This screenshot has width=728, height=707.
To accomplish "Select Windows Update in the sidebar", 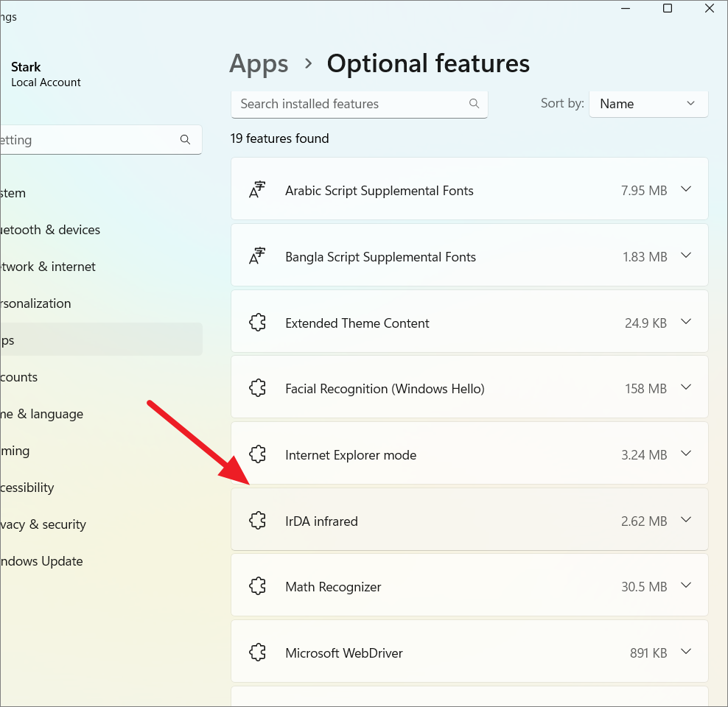I will [43, 561].
